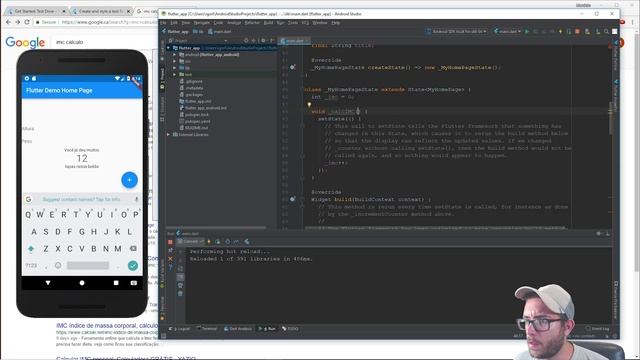
Task: Open README.md in the project tree
Action: (197, 128)
